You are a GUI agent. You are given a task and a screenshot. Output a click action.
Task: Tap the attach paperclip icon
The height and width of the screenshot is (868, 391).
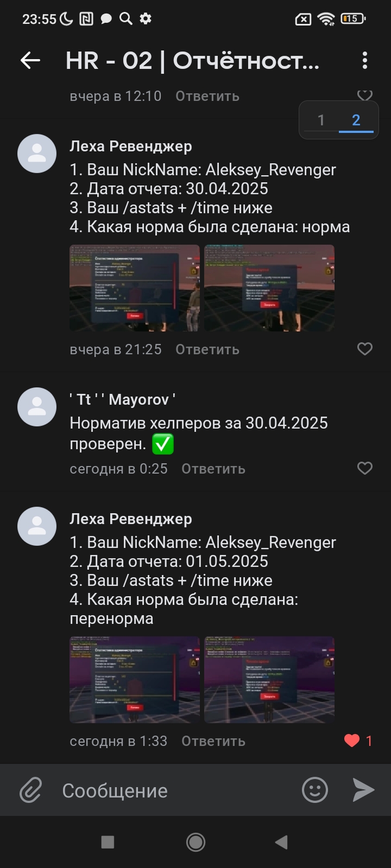point(31,790)
